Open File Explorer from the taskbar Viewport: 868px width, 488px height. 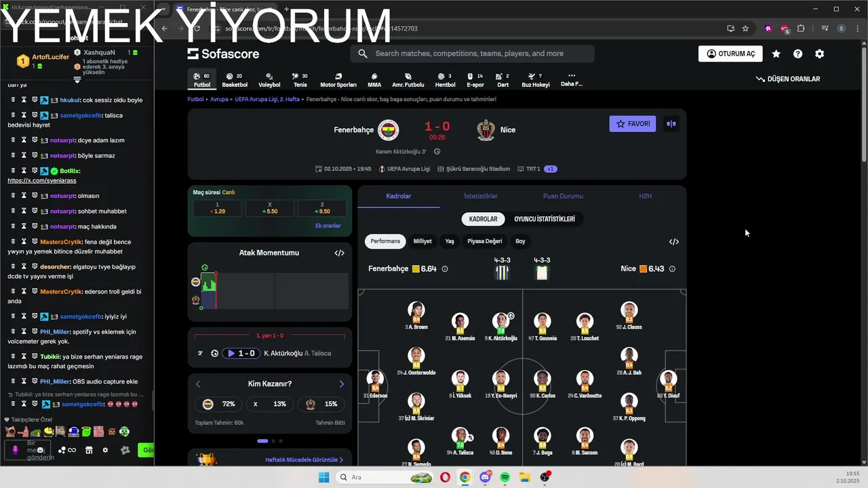point(525,477)
